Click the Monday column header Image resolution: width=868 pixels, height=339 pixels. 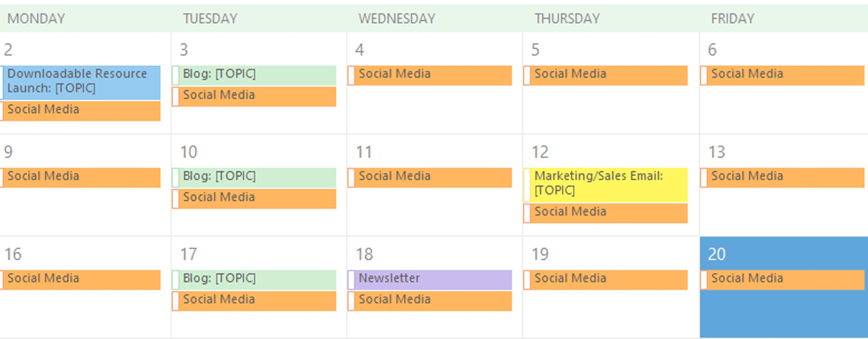coord(36,18)
